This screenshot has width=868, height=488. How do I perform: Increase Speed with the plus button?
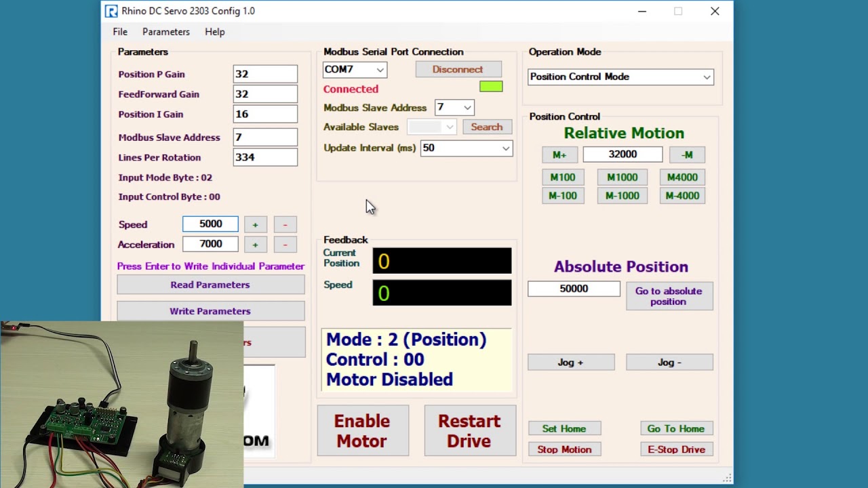pyautogui.click(x=255, y=224)
